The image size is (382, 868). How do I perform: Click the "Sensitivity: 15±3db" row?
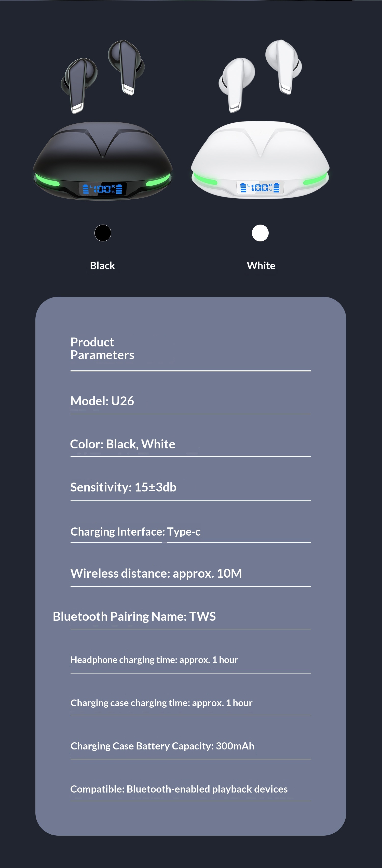tap(123, 487)
